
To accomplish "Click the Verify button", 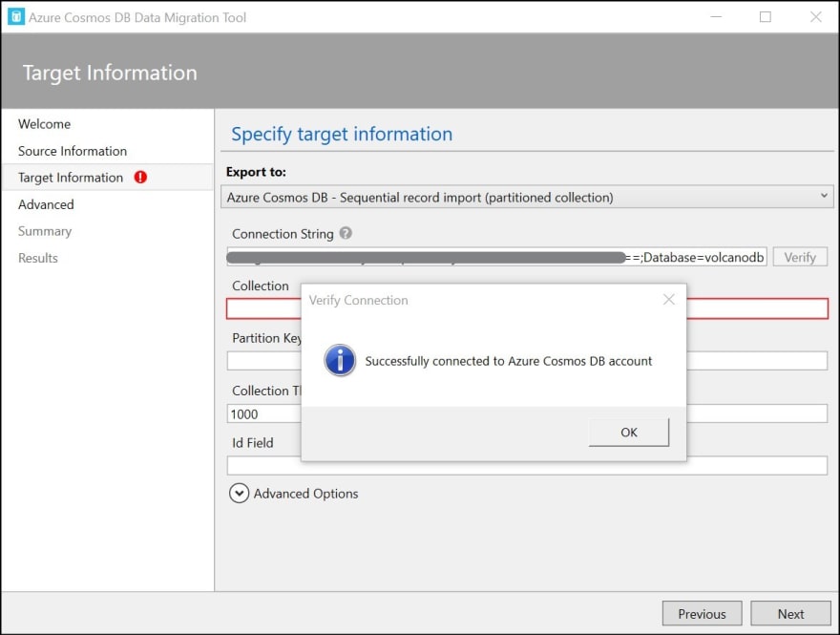I will (800, 257).
